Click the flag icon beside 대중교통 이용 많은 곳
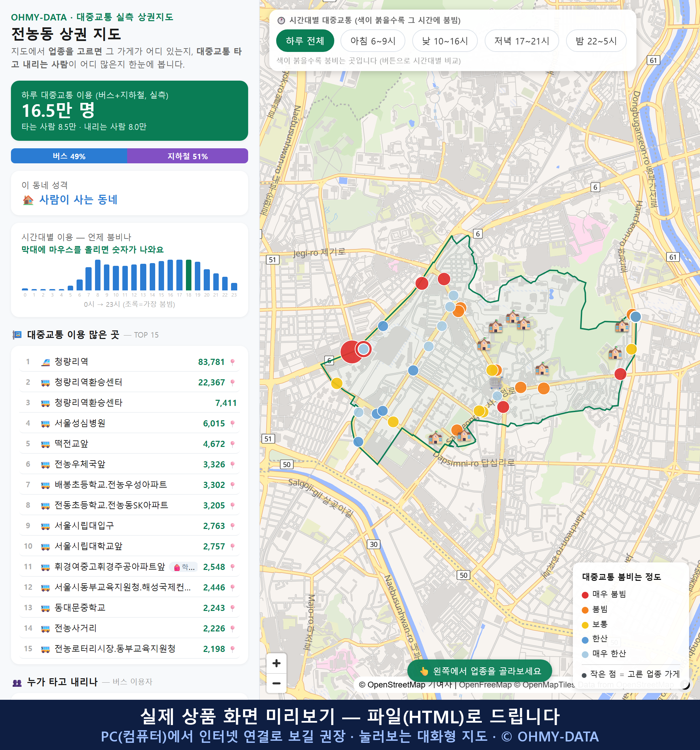 [17, 335]
